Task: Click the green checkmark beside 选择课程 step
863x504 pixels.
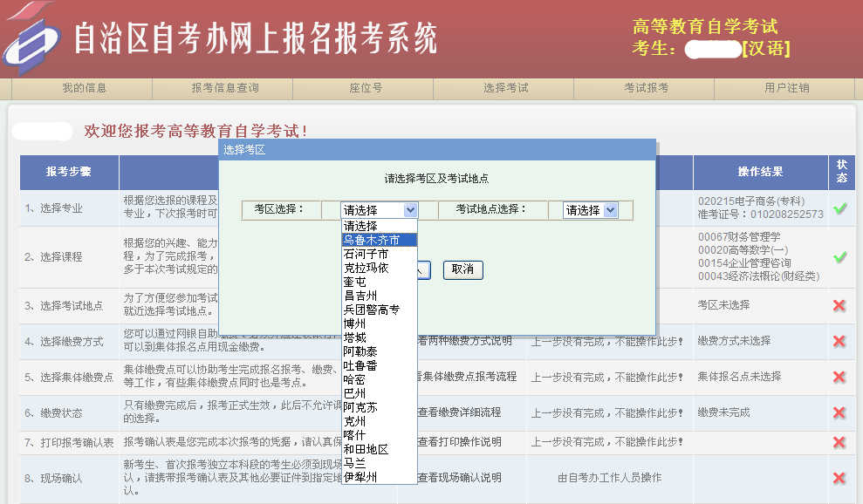Action: (839, 258)
